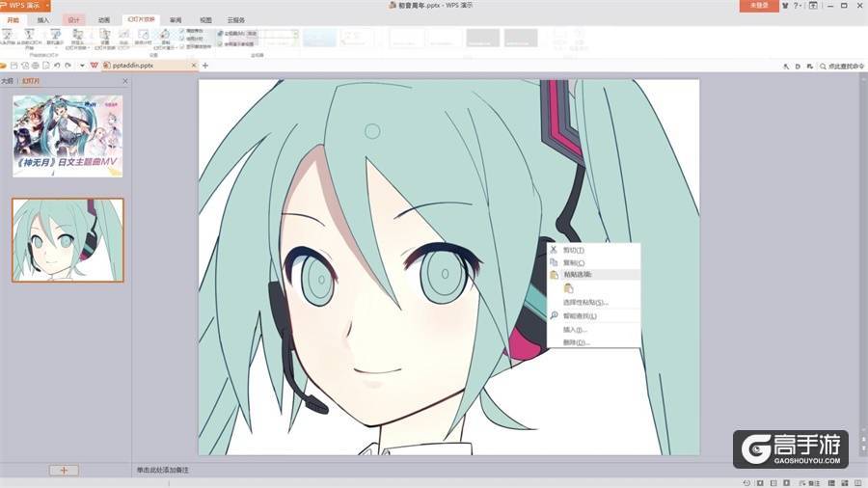The image size is (868, 488).
Task: Toggle the third checkbox in slideshow settings group
Action: pyautogui.click(x=181, y=47)
